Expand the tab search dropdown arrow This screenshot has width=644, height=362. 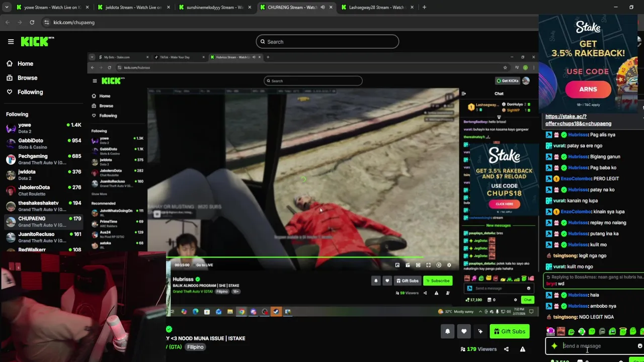click(7, 7)
